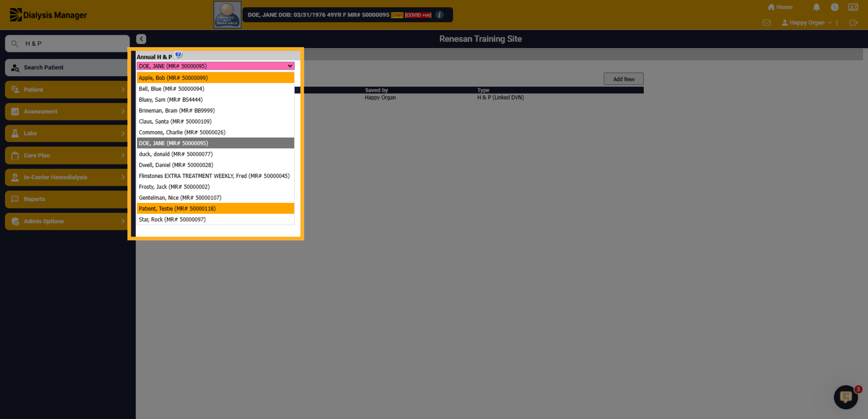Click the H & P search field
868x419 pixels.
coord(67,44)
